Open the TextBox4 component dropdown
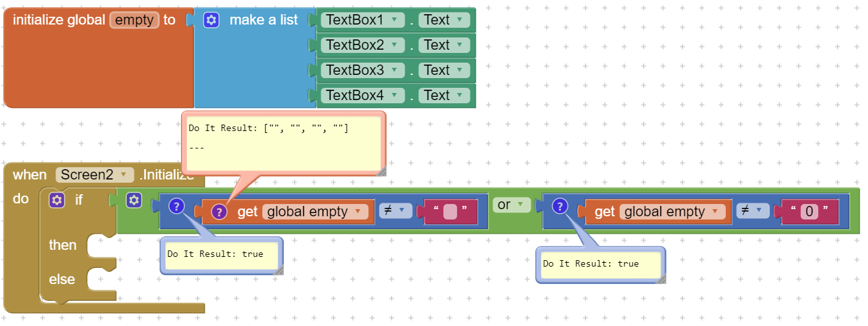The height and width of the screenshot is (326, 868). 363,96
